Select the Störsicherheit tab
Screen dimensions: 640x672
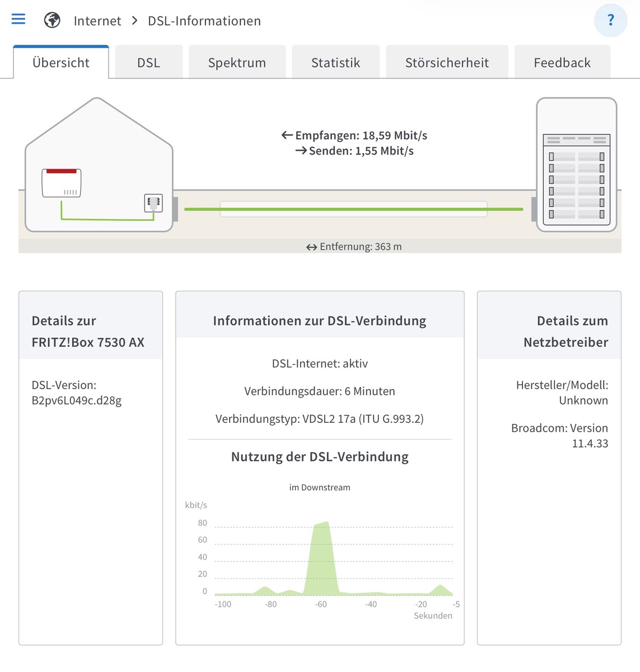(x=447, y=63)
